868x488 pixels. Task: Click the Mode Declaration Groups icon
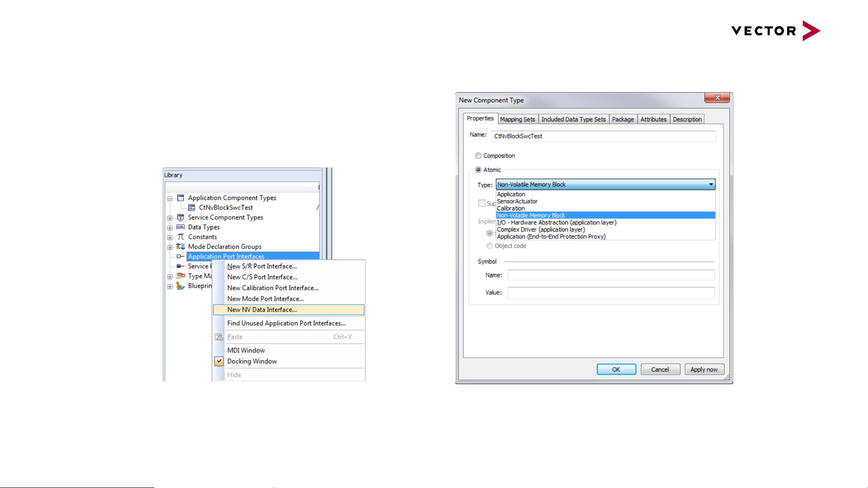click(x=181, y=246)
